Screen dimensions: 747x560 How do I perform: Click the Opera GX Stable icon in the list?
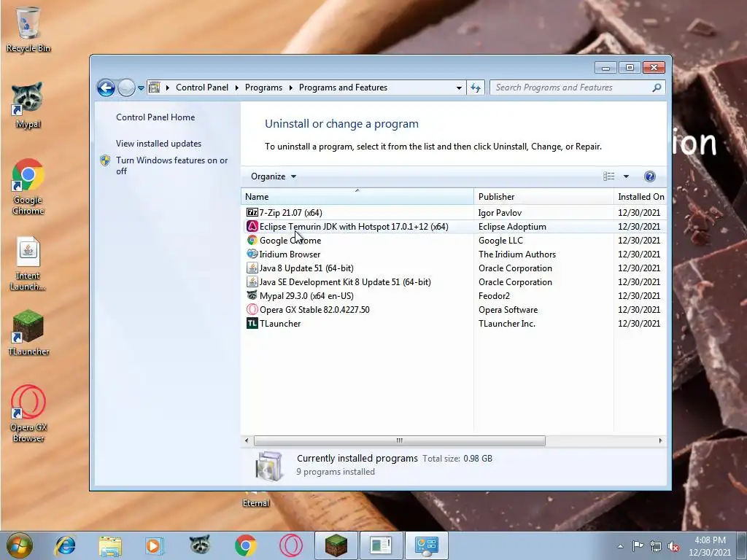252,309
